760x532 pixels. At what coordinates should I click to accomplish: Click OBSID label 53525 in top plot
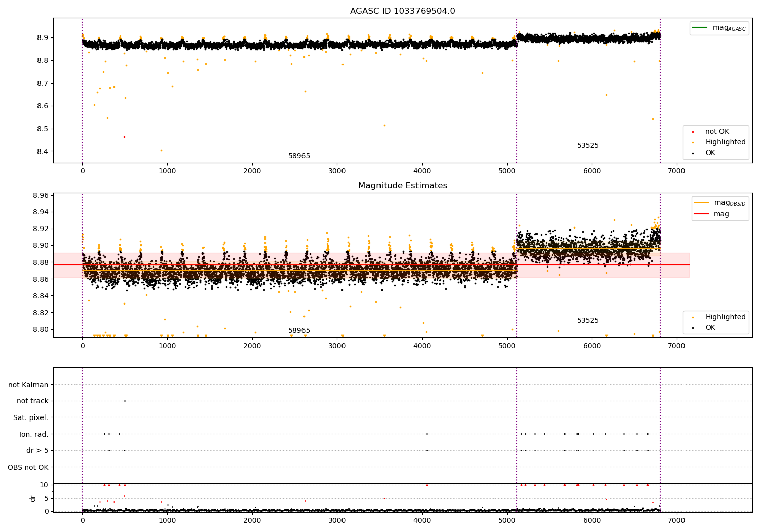point(588,146)
